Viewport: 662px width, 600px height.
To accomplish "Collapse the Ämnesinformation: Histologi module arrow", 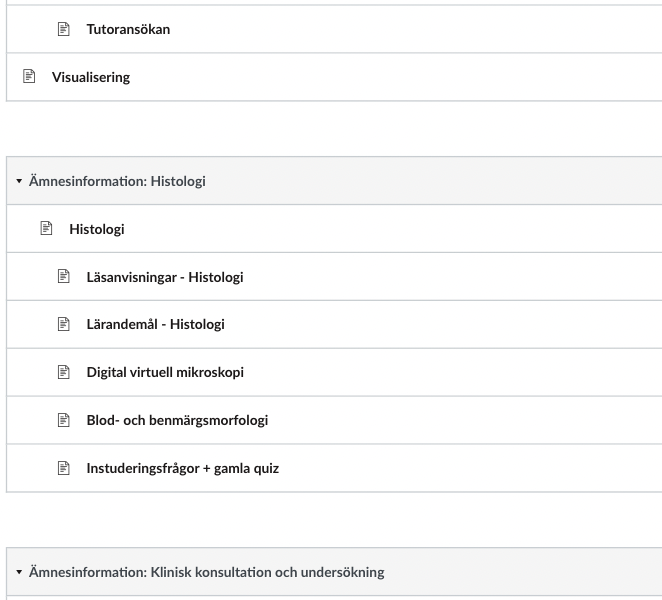I will coord(19,181).
